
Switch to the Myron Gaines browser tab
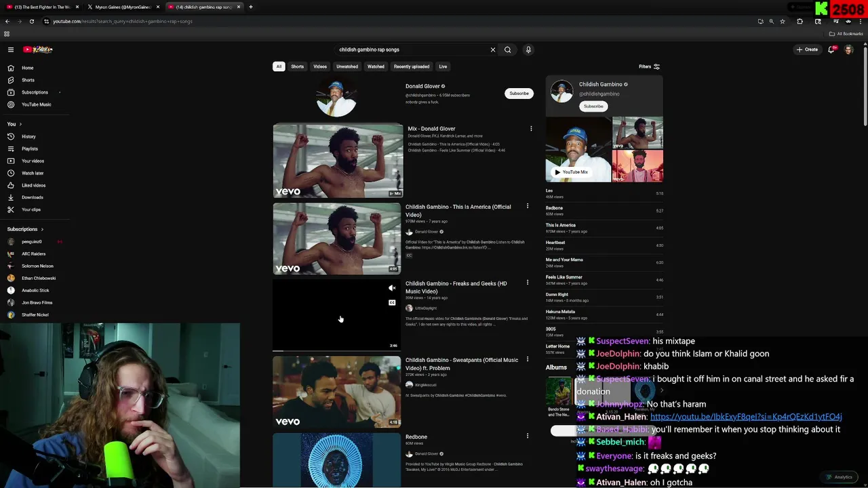click(123, 7)
